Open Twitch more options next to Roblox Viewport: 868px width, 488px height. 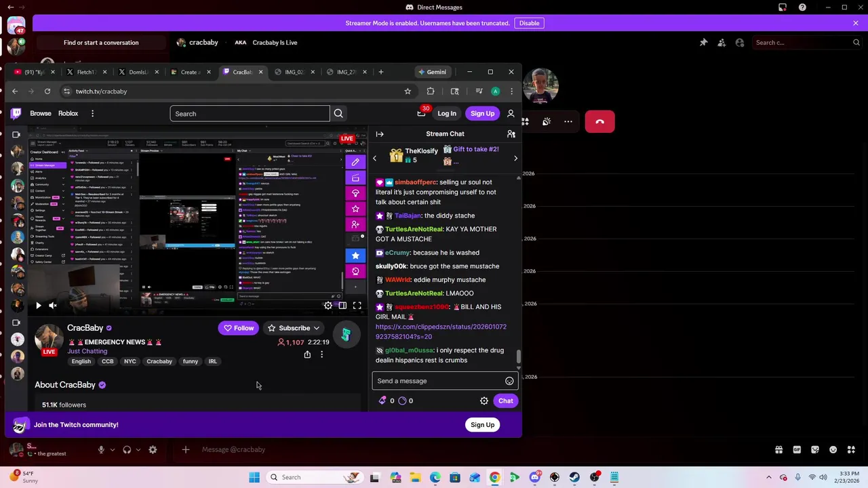92,114
